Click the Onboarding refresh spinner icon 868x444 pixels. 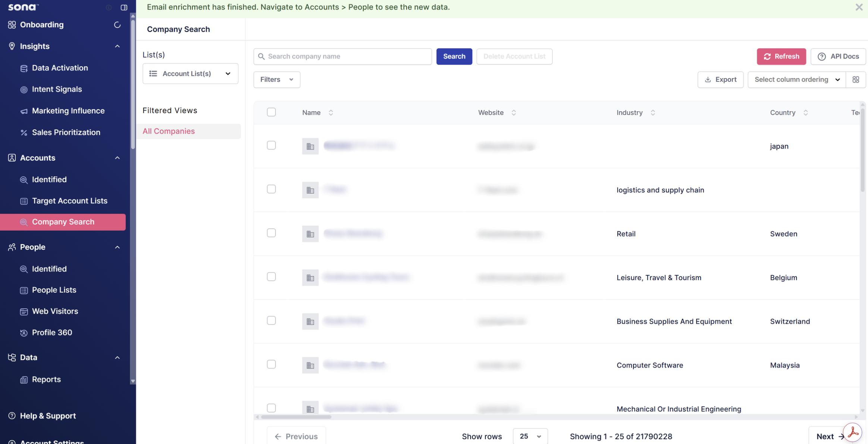click(117, 25)
